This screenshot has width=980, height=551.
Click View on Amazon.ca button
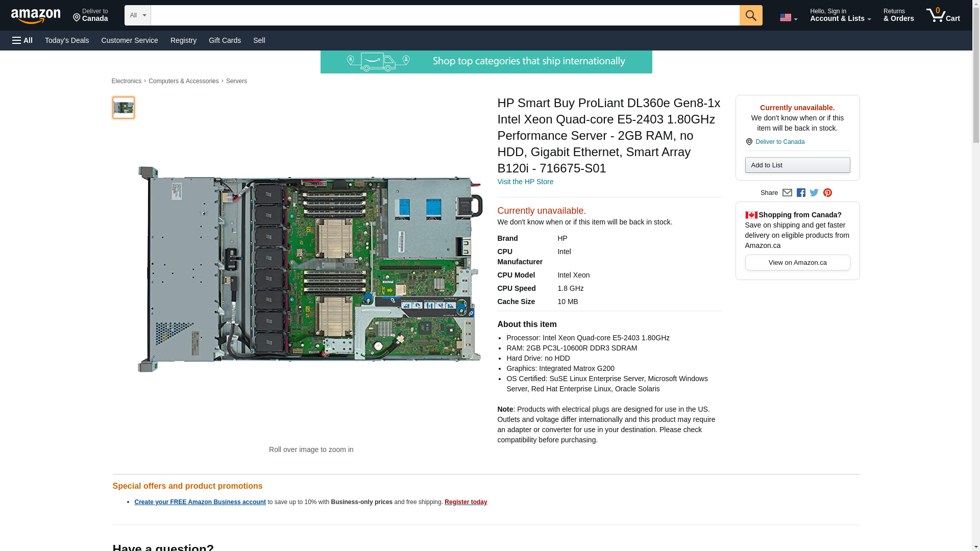click(797, 263)
